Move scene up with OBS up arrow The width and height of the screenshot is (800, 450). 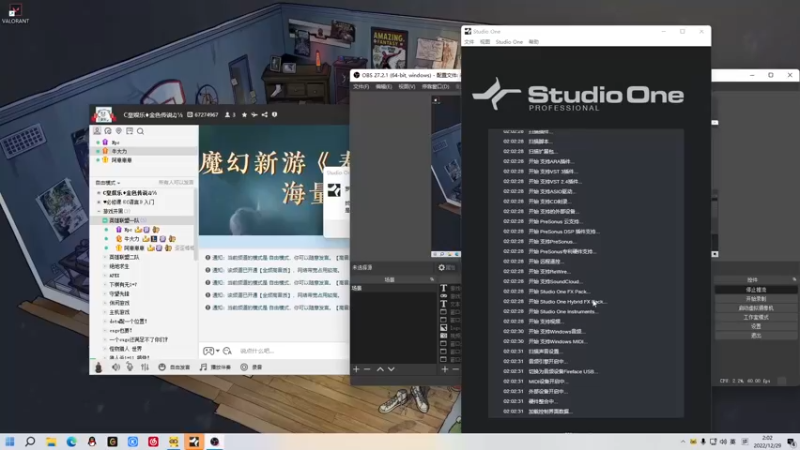pyautogui.click(x=380, y=369)
